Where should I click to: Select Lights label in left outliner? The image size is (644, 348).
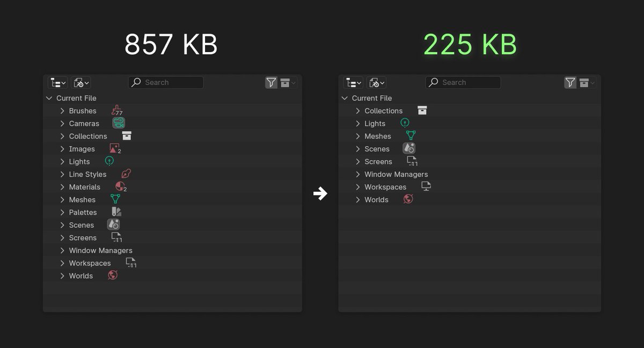tap(79, 162)
